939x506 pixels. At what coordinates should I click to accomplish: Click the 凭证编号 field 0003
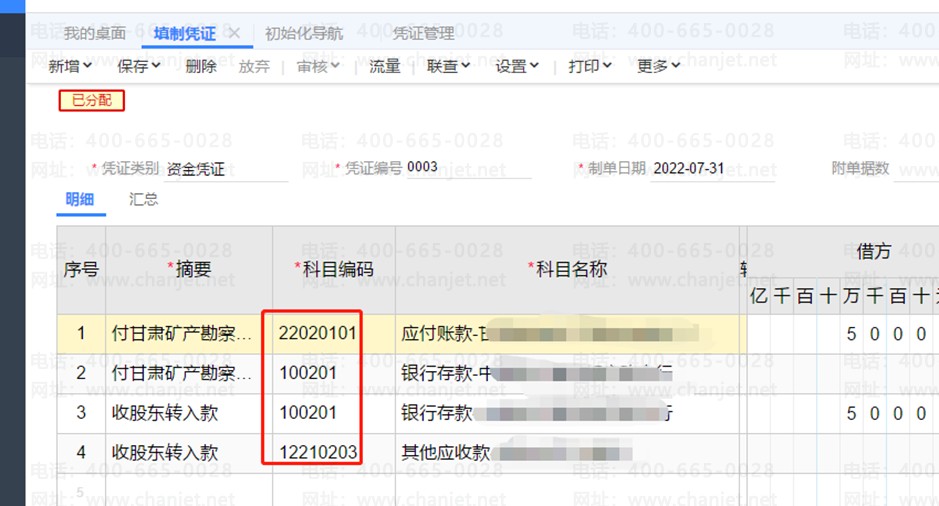[x=469, y=168]
